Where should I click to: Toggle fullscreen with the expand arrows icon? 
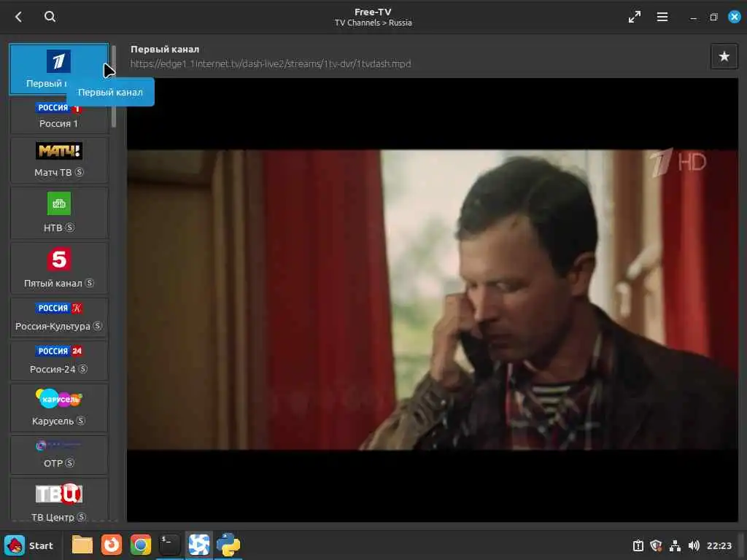point(635,17)
